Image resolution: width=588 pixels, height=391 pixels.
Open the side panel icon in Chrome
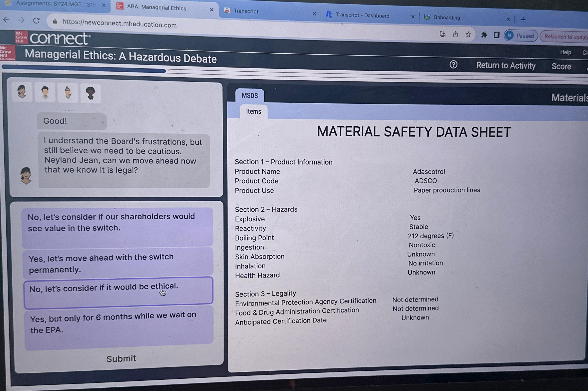[x=496, y=35]
